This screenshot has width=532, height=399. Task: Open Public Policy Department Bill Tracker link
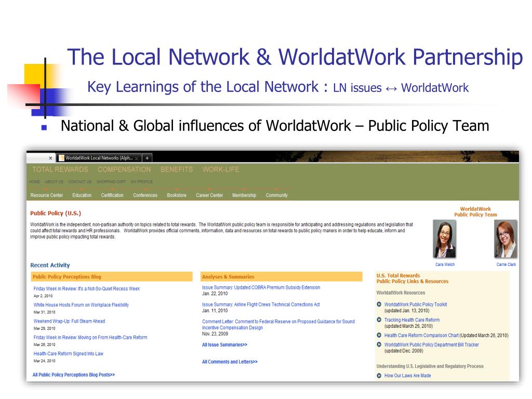click(x=432, y=345)
